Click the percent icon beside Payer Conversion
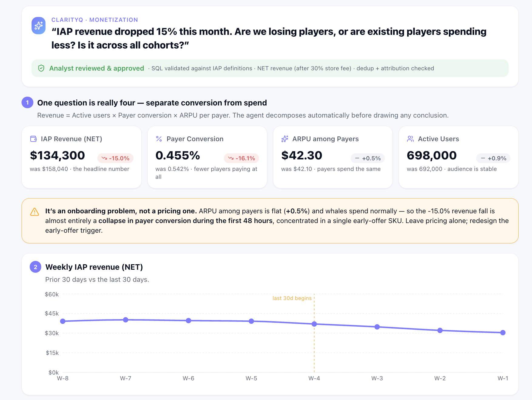Image resolution: width=532 pixels, height=400 pixels. 159,139
